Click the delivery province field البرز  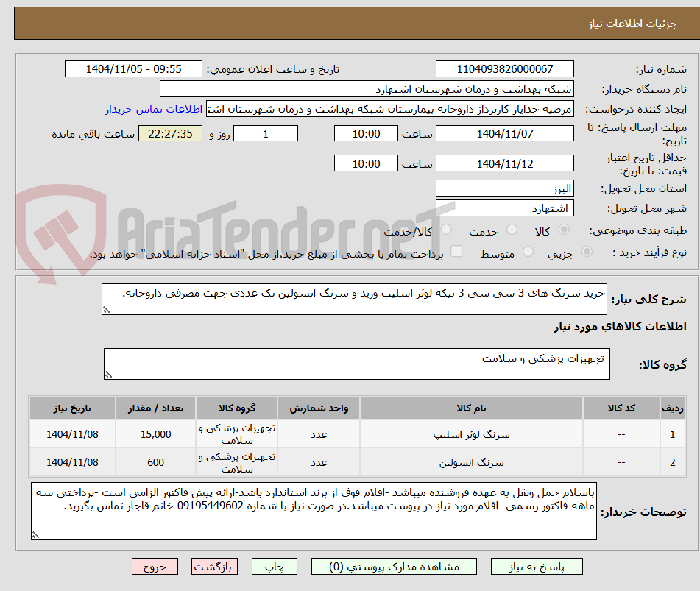point(504,188)
